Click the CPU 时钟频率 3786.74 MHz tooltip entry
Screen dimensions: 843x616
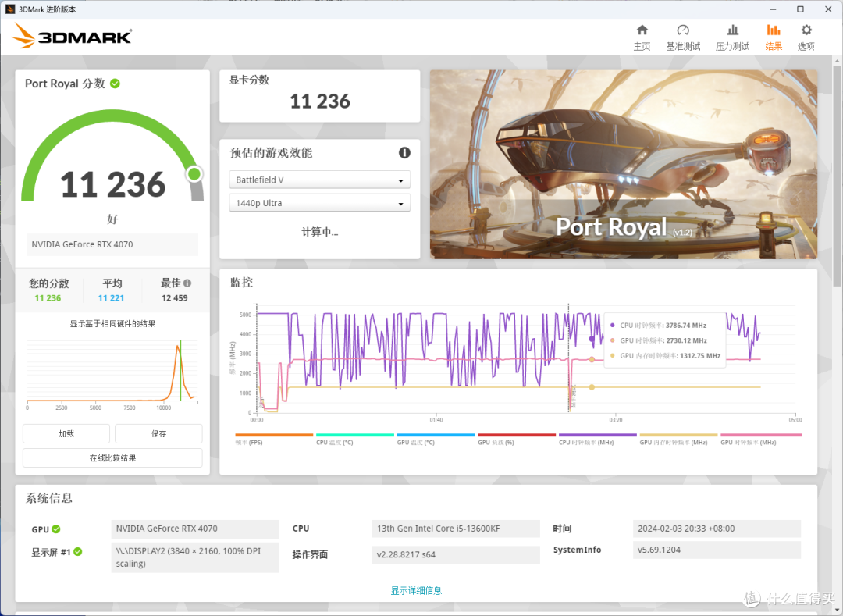point(659,326)
